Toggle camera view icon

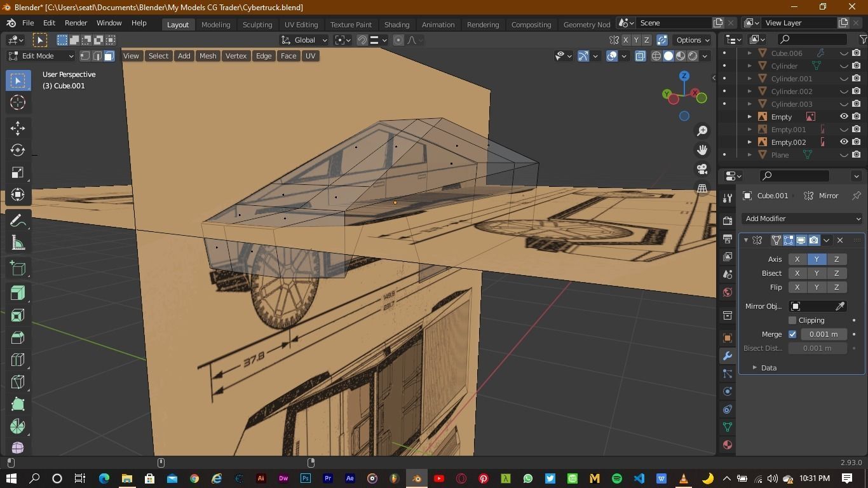pyautogui.click(x=702, y=169)
